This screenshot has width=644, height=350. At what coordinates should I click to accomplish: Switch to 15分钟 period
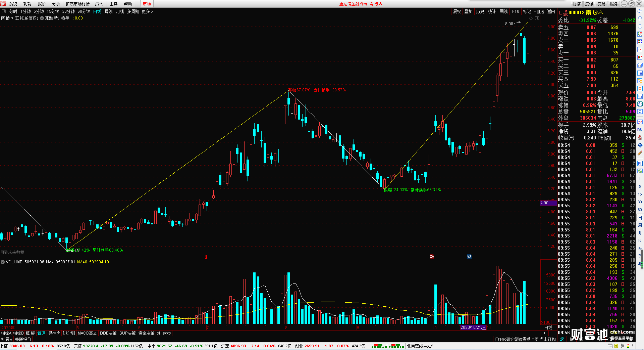coord(53,11)
